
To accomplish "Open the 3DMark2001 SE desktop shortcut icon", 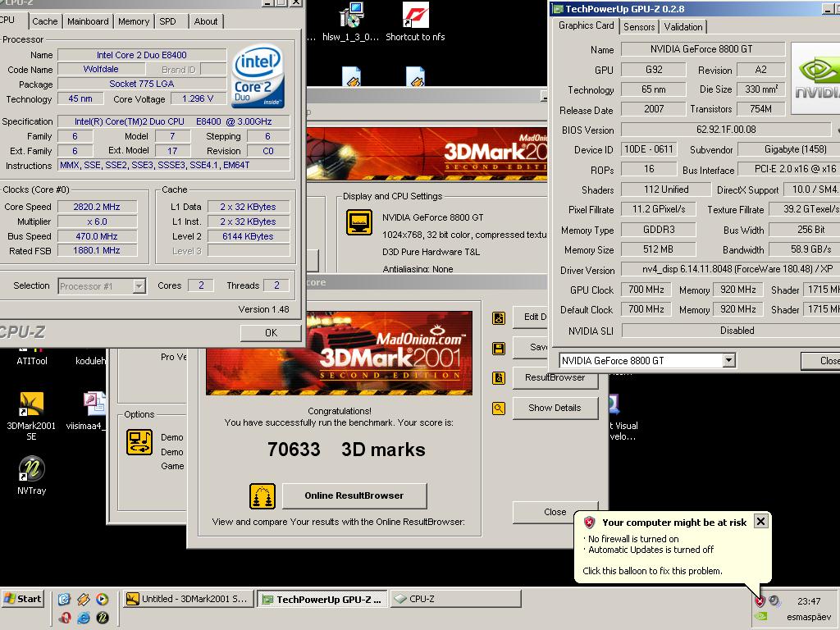I will (31, 404).
